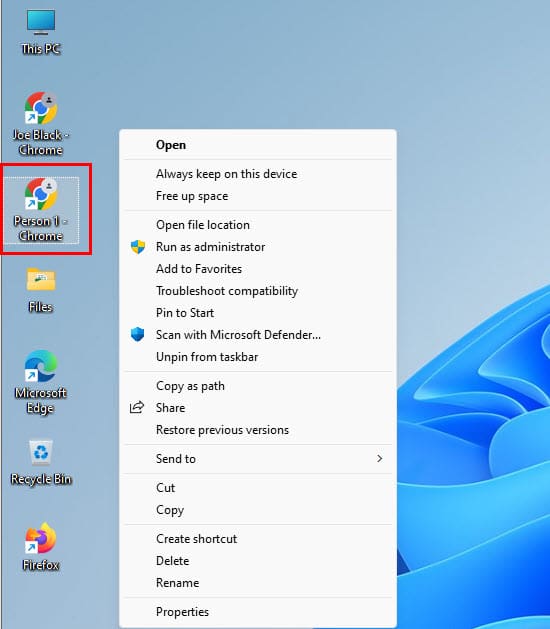Choose Create shortcut
This screenshot has height=629, width=550.
click(x=258, y=538)
